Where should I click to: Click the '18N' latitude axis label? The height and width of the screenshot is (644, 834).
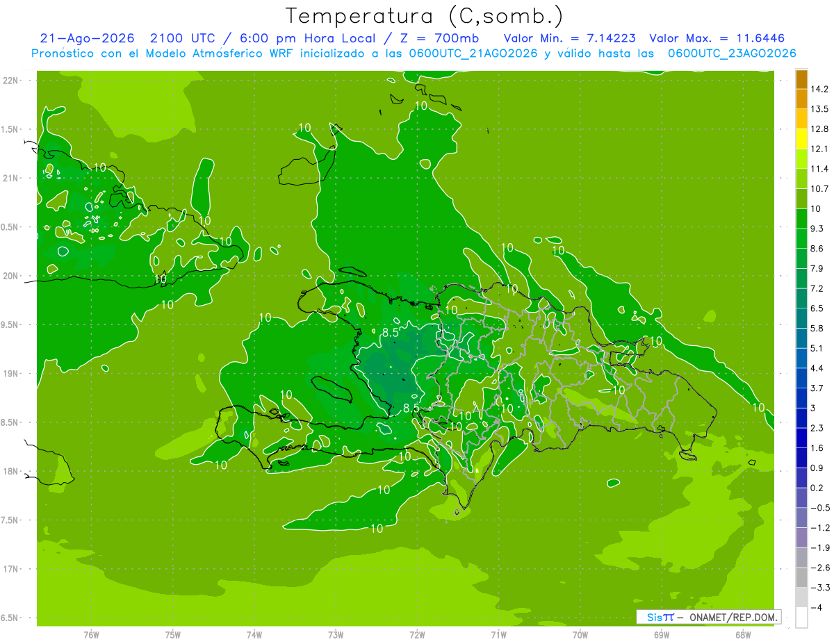pos(10,471)
